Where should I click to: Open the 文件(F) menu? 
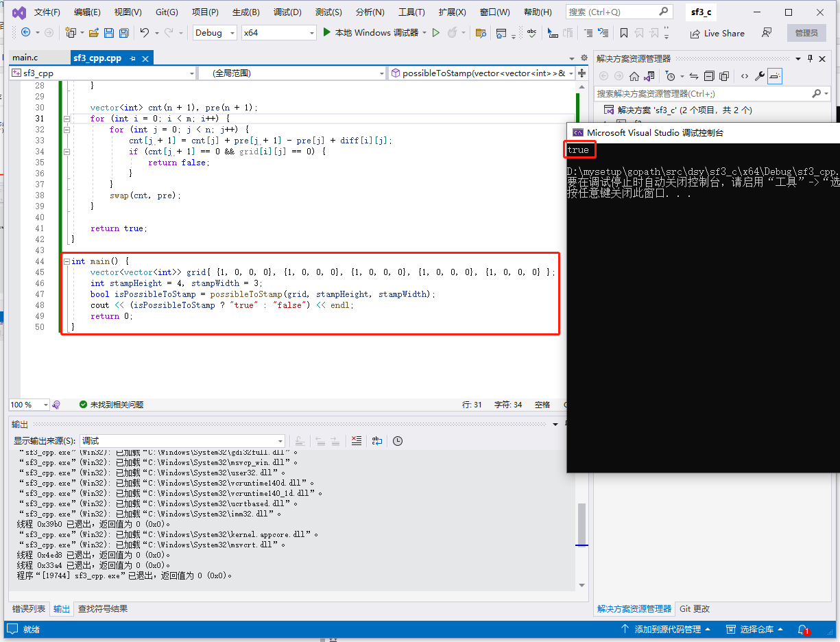click(47, 12)
